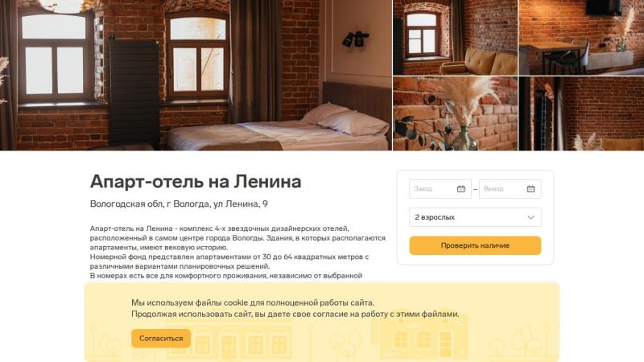The height and width of the screenshot is (362, 644).
Task: Click the 'Выезд' check-out date field
Action: tap(510, 189)
